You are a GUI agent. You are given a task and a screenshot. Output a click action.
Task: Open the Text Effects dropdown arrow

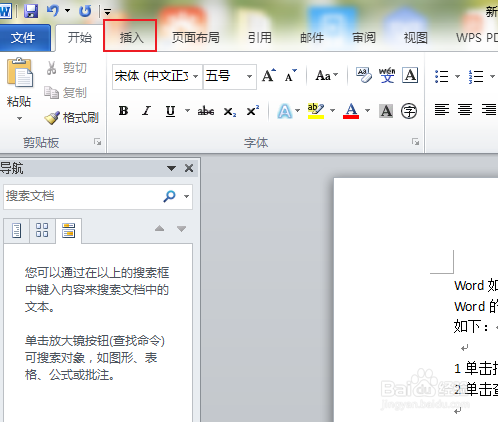(298, 110)
